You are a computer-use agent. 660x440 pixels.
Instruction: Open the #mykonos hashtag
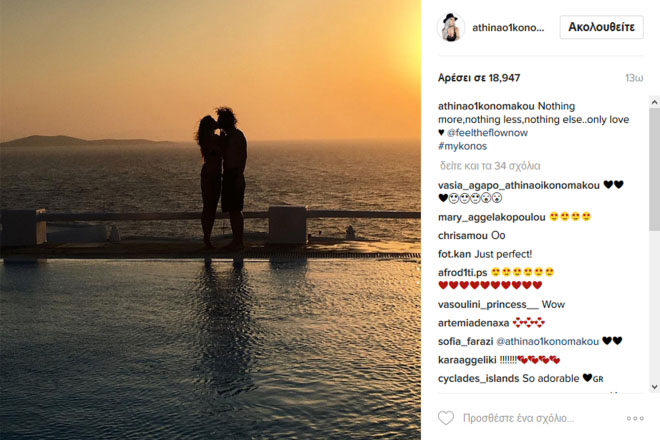(462, 146)
